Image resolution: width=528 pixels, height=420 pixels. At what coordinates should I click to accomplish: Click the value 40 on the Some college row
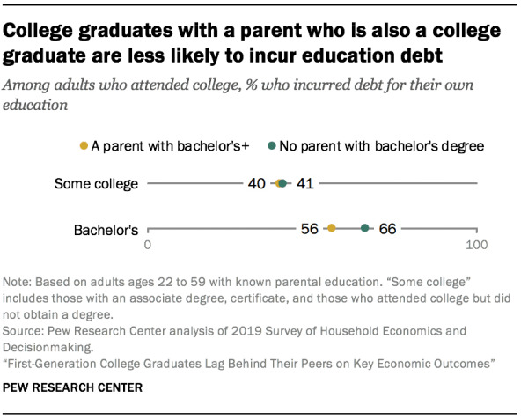click(x=257, y=183)
